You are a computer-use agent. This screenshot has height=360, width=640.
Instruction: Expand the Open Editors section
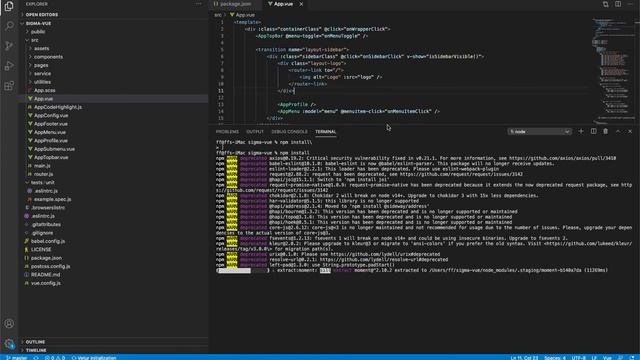[x=42, y=15]
